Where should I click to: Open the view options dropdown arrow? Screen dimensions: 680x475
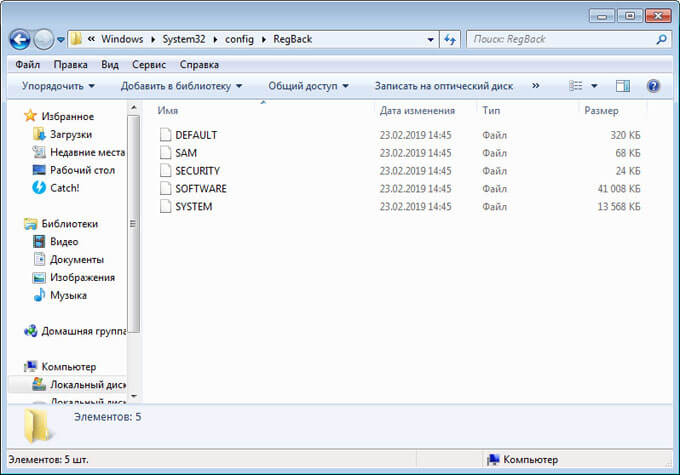pyautogui.click(x=594, y=86)
